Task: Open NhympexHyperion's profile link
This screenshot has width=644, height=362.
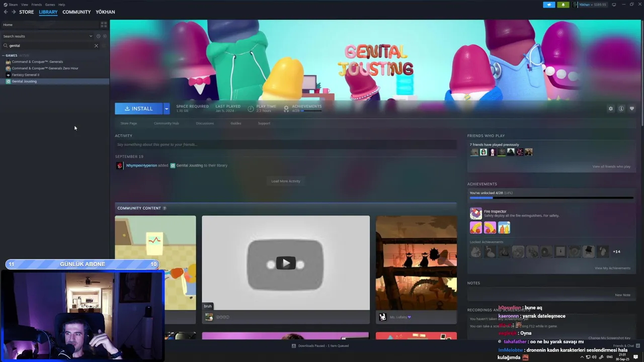Action: (x=141, y=165)
